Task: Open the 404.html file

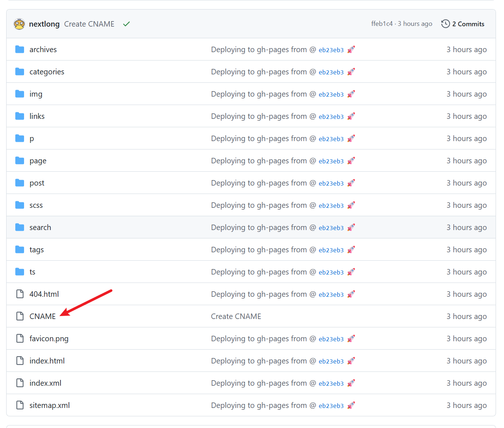Action: click(x=44, y=294)
